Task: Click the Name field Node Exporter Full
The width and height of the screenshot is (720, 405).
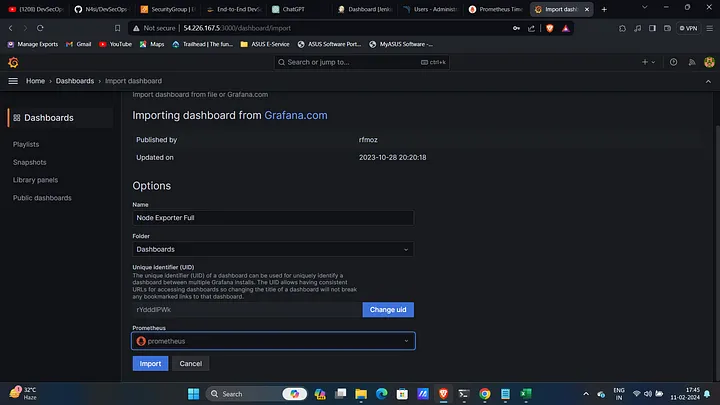Action: tap(273, 218)
